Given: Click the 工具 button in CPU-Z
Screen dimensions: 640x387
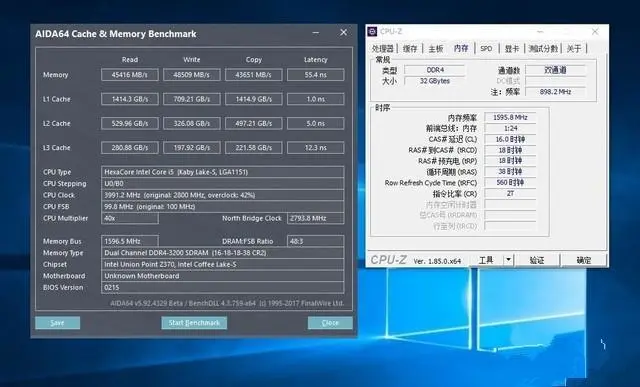Looking at the screenshot, I should click(486, 260).
